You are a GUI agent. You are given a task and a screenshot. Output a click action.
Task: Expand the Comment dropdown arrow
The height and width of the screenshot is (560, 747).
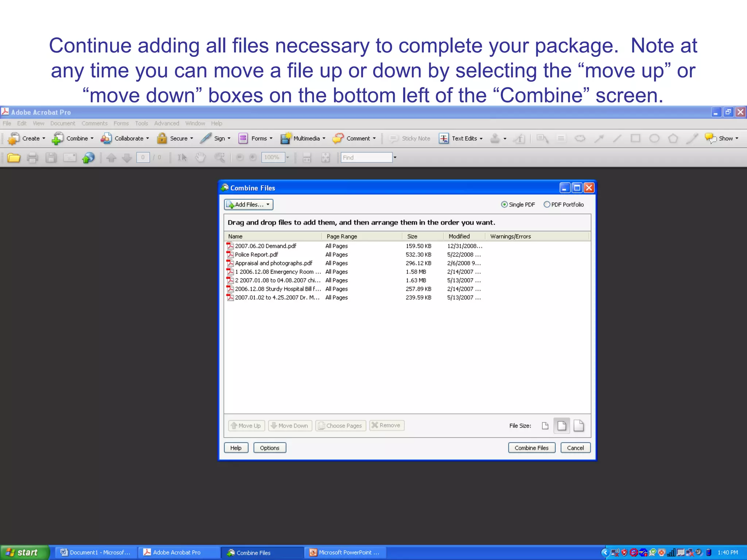[x=374, y=139]
